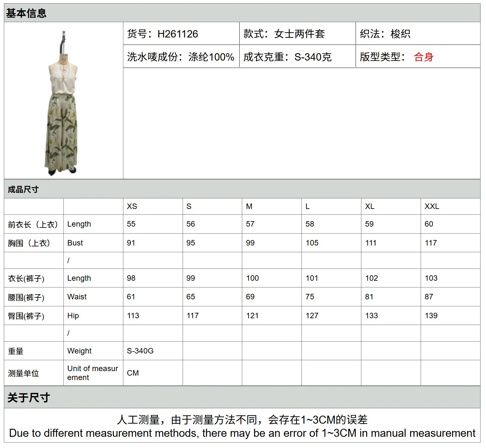This screenshot has height=448, width=486.
Task: Select bust value 105 in the L column
Action: (x=331, y=243)
